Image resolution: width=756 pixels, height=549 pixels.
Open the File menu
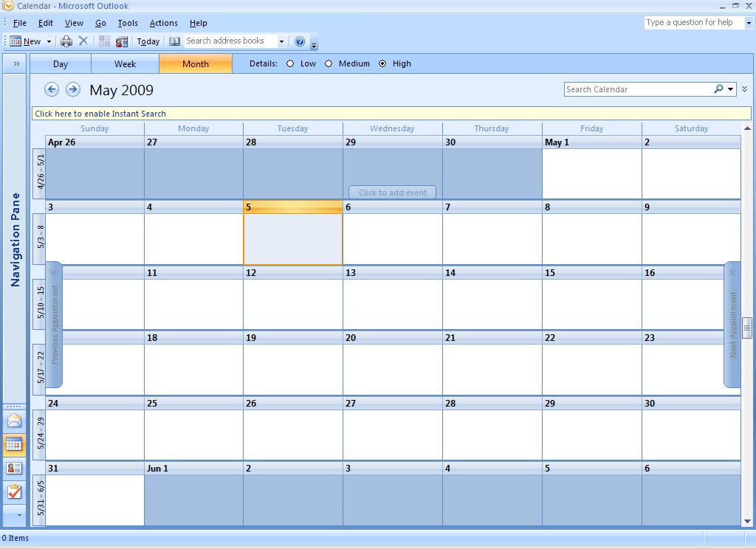[20, 23]
